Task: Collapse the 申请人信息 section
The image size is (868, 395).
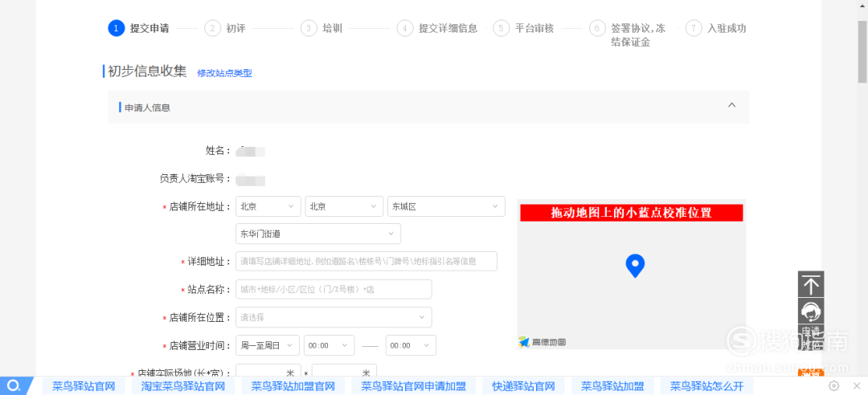Action: click(x=731, y=105)
